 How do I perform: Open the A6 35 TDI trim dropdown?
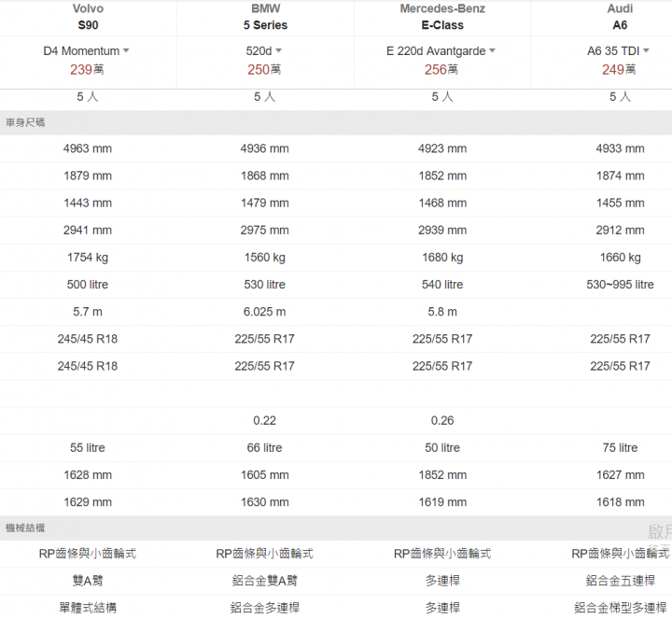pos(619,51)
